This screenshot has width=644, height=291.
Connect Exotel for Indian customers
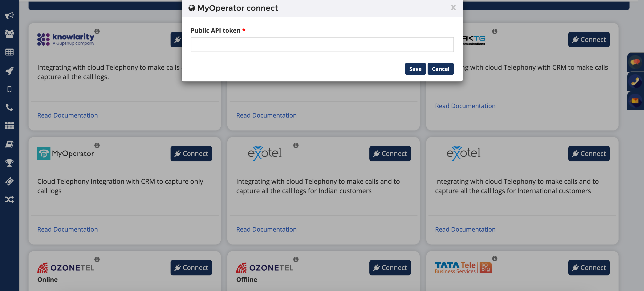(390, 153)
